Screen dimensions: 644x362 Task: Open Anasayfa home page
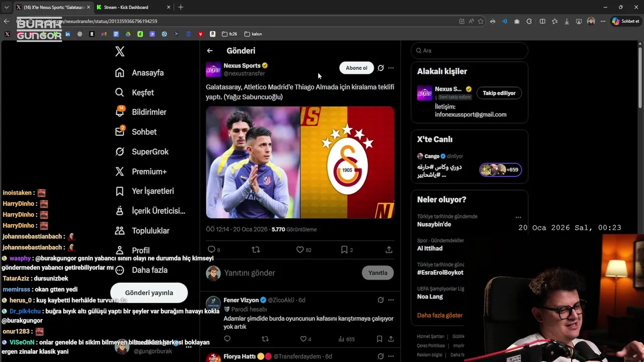click(139, 72)
